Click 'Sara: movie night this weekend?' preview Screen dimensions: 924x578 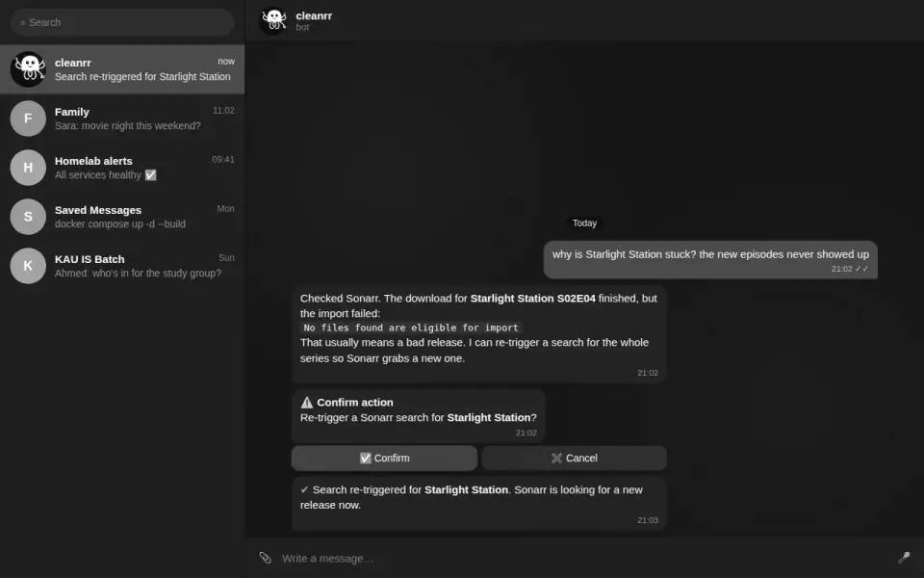pyautogui.click(x=127, y=125)
